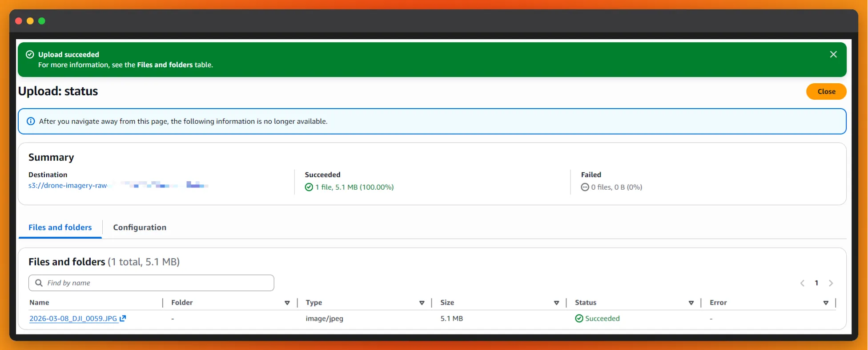Click the Name column header
The height and width of the screenshot is (350, 868).
(39, 303)
